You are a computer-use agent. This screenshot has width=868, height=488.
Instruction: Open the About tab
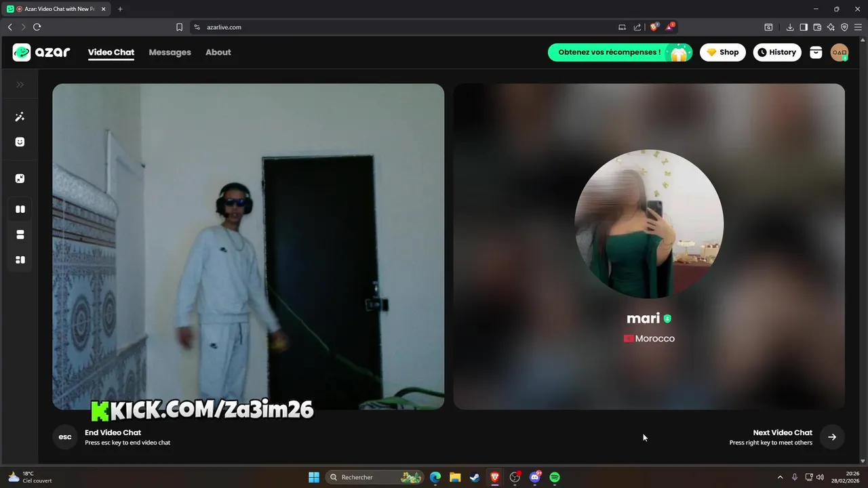click(218, 52)
